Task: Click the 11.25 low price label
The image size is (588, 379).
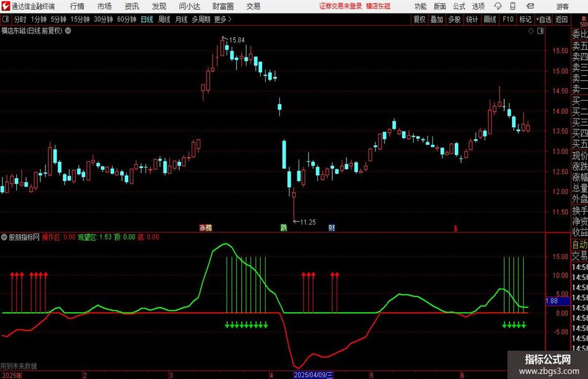Action: pyautogui.click(x=308, y=222)
